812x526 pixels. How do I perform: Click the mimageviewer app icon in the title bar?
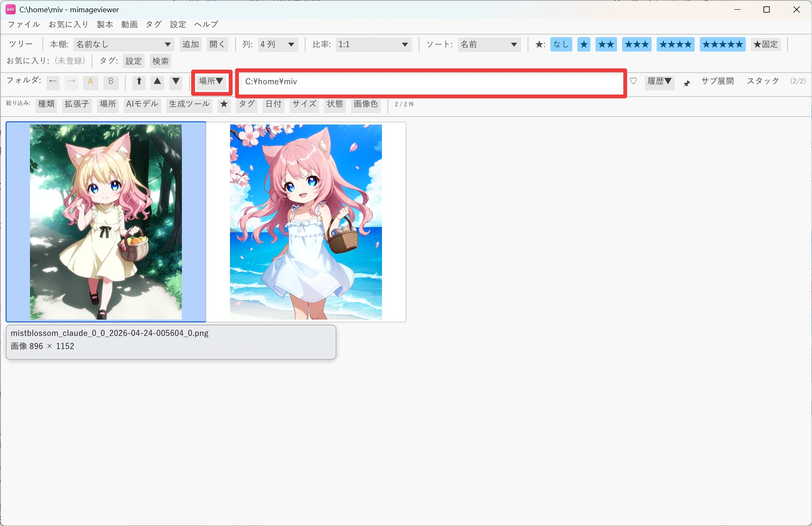11,9
